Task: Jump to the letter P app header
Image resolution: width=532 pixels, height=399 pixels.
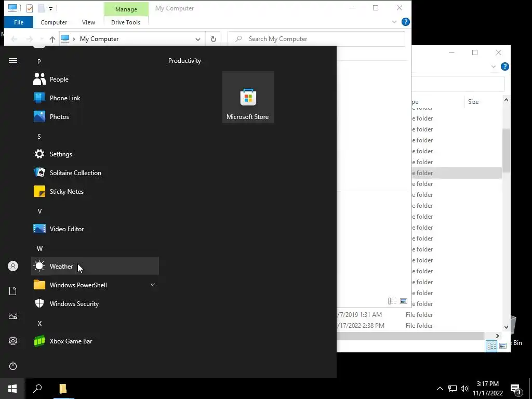Action: pos(39,61)
